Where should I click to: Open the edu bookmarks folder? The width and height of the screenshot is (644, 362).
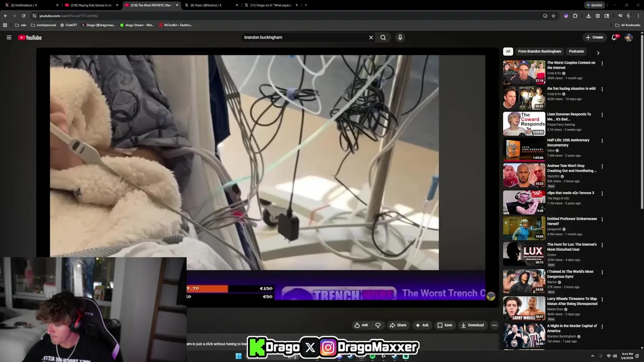(20, 25)
